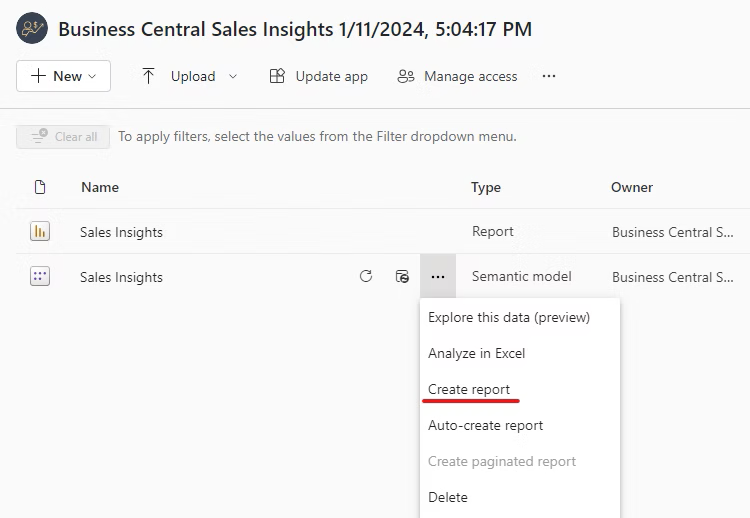The image size is (750, 518).
Task: Sort by the Type column header
Action: [486, 187]
